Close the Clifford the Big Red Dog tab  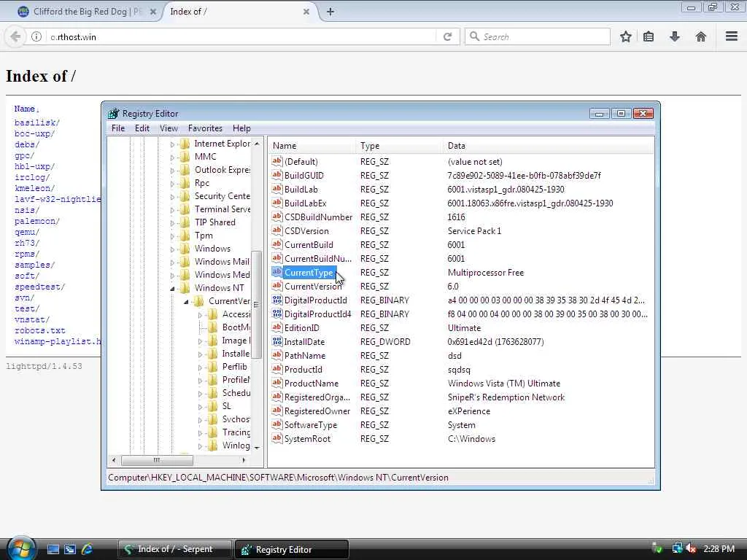tap(153, 12)
